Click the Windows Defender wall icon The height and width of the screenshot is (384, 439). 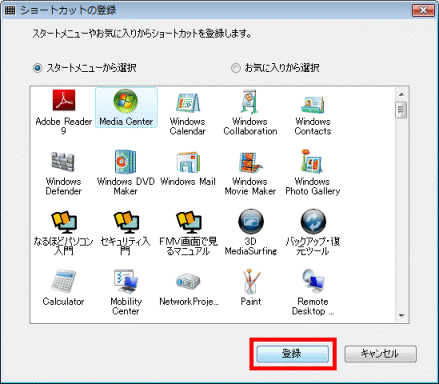[63, 162]
